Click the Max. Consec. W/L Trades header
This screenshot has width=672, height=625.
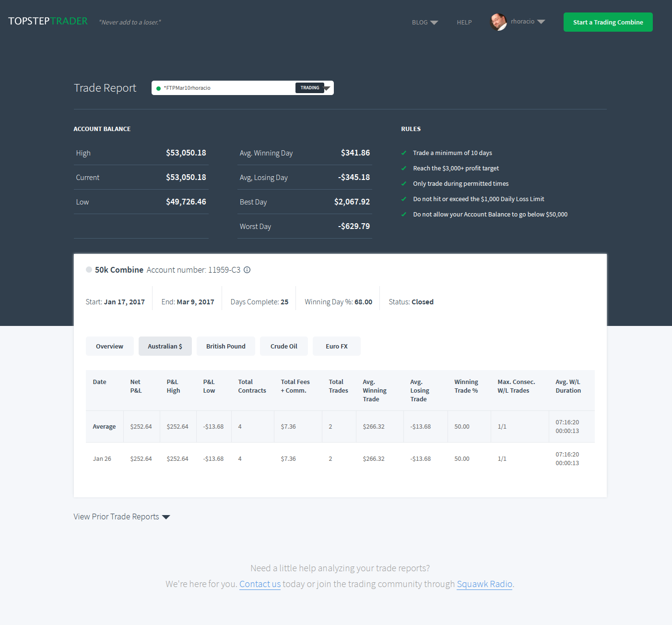click(516, 386)
